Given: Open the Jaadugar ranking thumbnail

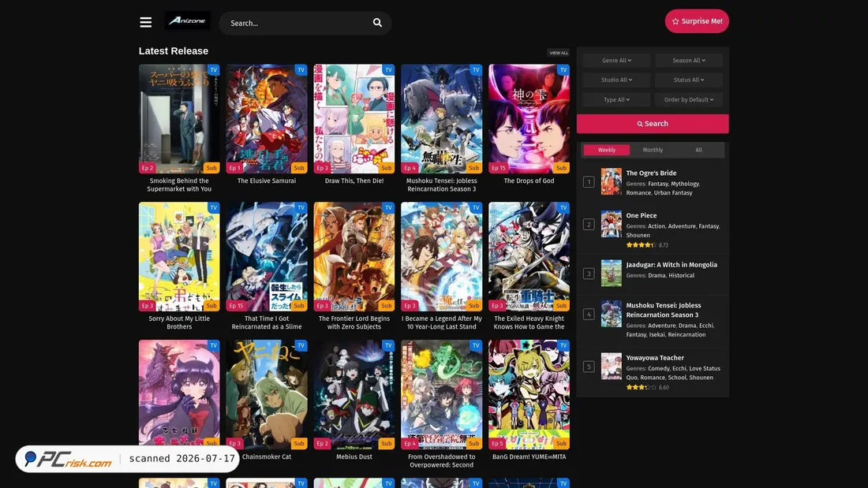Looking at the screenshot, I should coord(611,274).
